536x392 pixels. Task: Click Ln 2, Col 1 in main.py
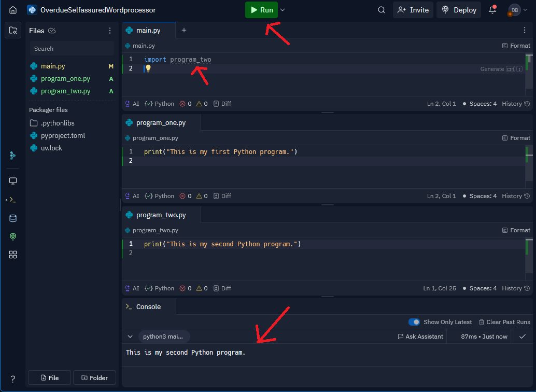(441, 104)
